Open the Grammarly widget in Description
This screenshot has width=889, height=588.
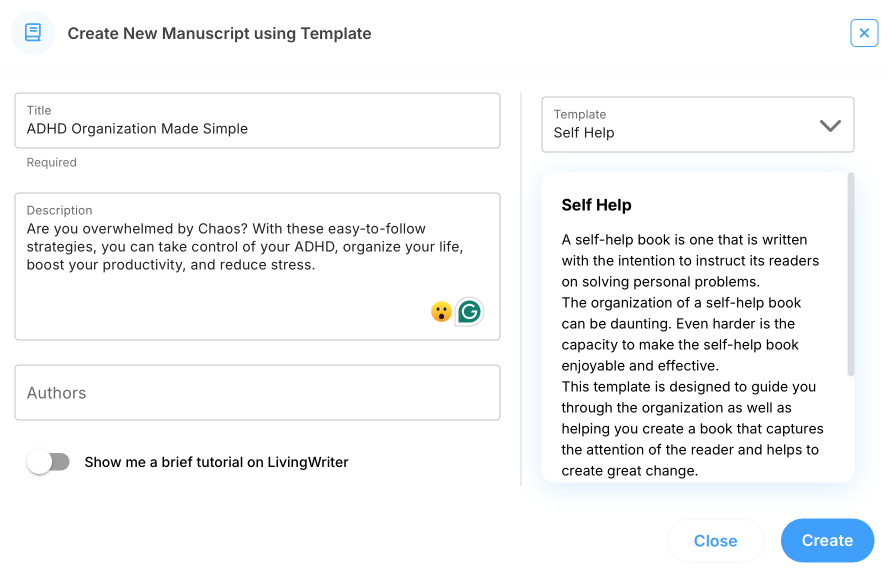pos(469,311)
